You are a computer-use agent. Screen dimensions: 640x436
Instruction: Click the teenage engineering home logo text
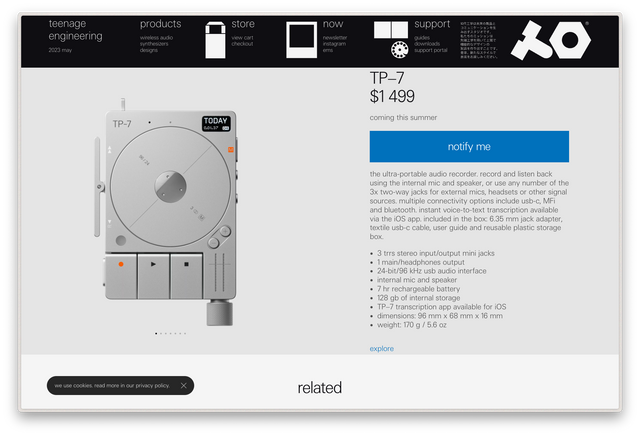[x=76, y=30]
